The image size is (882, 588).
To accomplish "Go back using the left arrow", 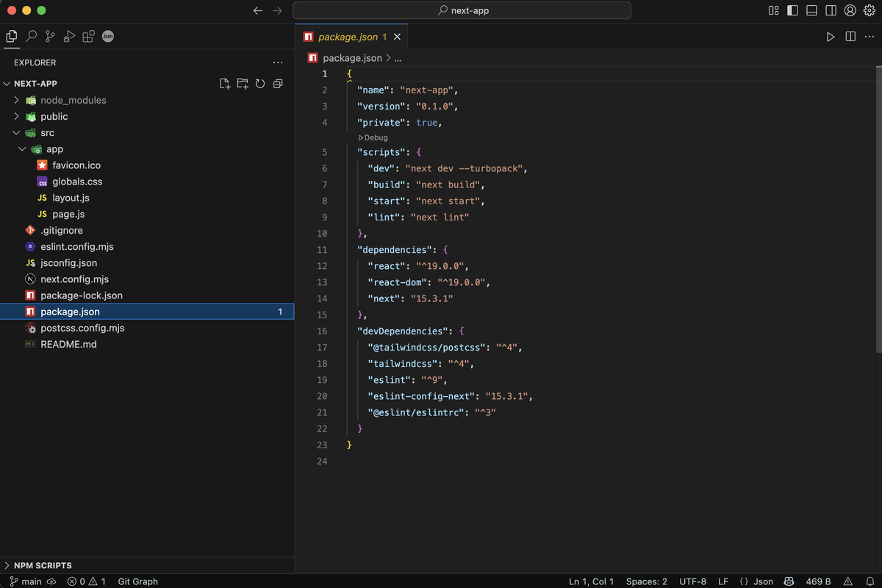I will tap(257, 10).
